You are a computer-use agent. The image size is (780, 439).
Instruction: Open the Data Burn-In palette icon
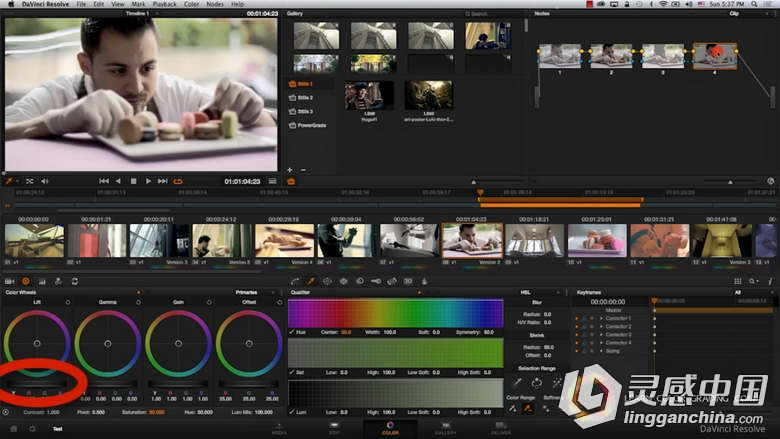[x=424, y=281]
